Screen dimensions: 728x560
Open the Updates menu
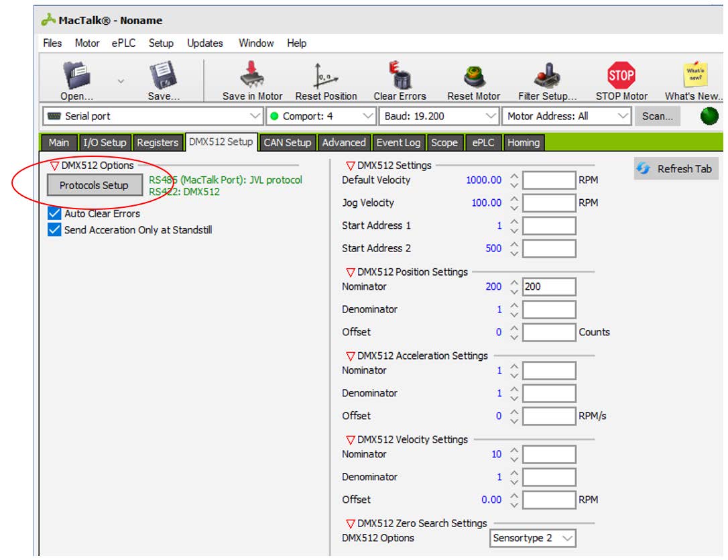pos(204,43)
